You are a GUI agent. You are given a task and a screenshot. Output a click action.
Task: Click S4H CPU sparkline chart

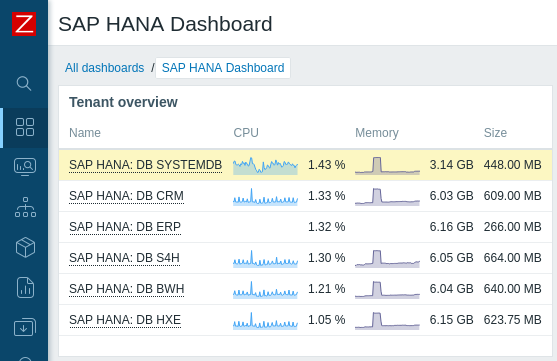[x=265, y=258]
